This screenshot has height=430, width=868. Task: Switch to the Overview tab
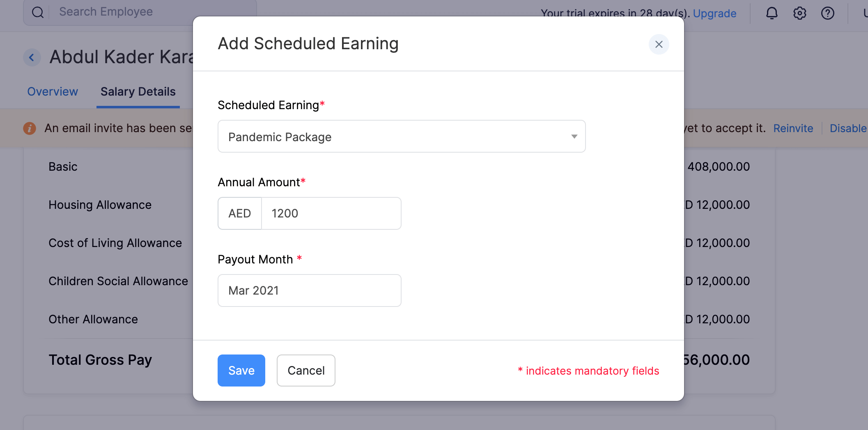53,91
